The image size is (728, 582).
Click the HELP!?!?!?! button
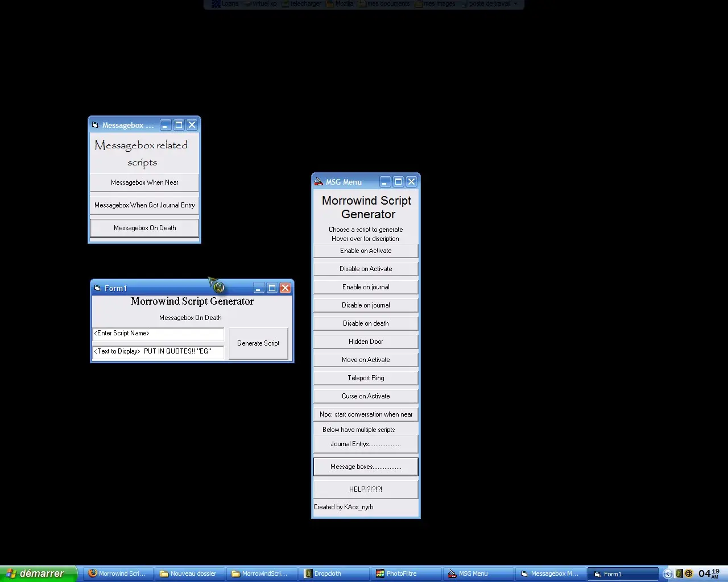[x=366, y=489]
